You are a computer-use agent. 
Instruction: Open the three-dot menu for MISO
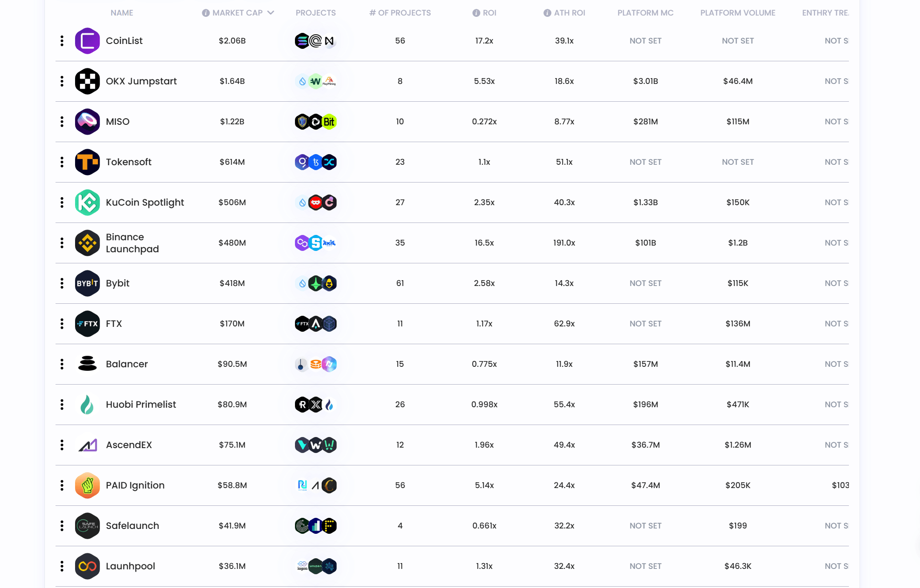coord(62,122)
